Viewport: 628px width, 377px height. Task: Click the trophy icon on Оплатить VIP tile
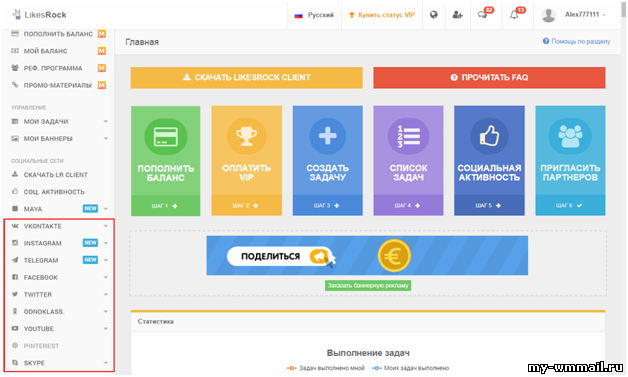pyautogui.click(x=246, y=136)
